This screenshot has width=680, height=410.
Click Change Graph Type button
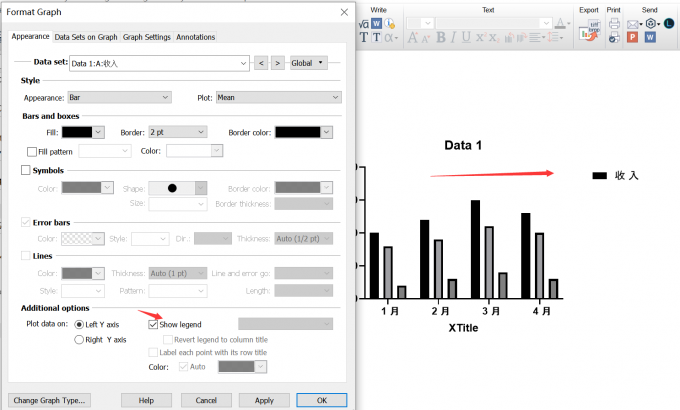49,400
